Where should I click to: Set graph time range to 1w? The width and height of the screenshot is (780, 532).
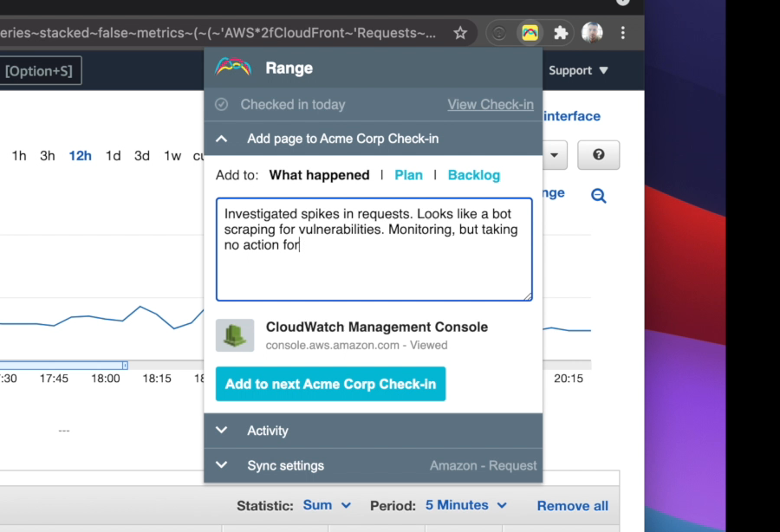click(172, 156)
